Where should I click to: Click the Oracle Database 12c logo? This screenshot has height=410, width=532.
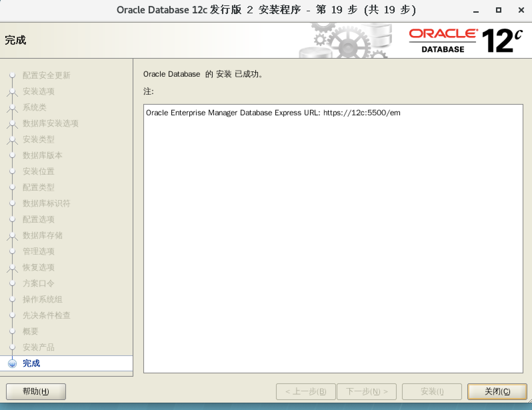pyautogui.click(x=466, y=41)
